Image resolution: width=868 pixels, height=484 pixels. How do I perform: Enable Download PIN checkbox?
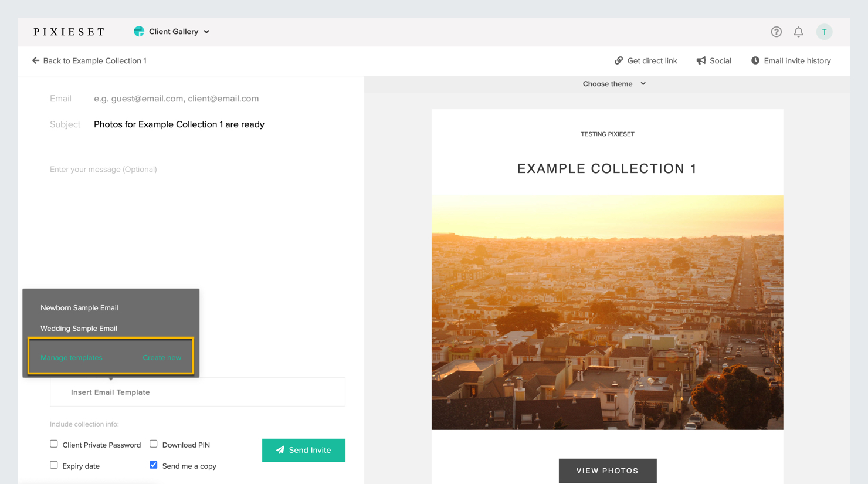(x=154, y=444)
